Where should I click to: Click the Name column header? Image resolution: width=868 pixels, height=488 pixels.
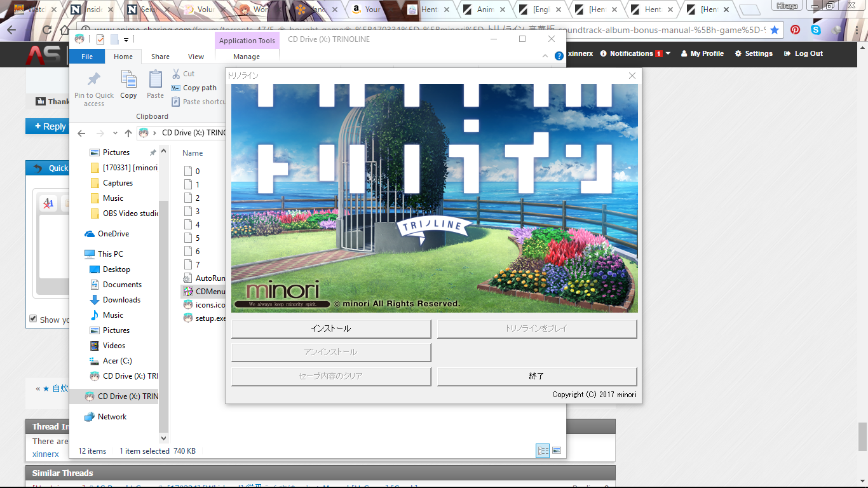pos(193,153)
